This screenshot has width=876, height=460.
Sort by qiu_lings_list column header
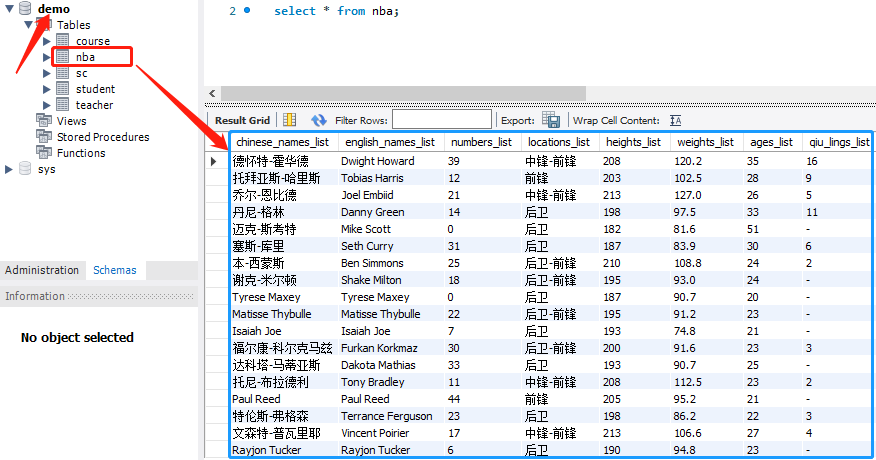tap(837, 143)
